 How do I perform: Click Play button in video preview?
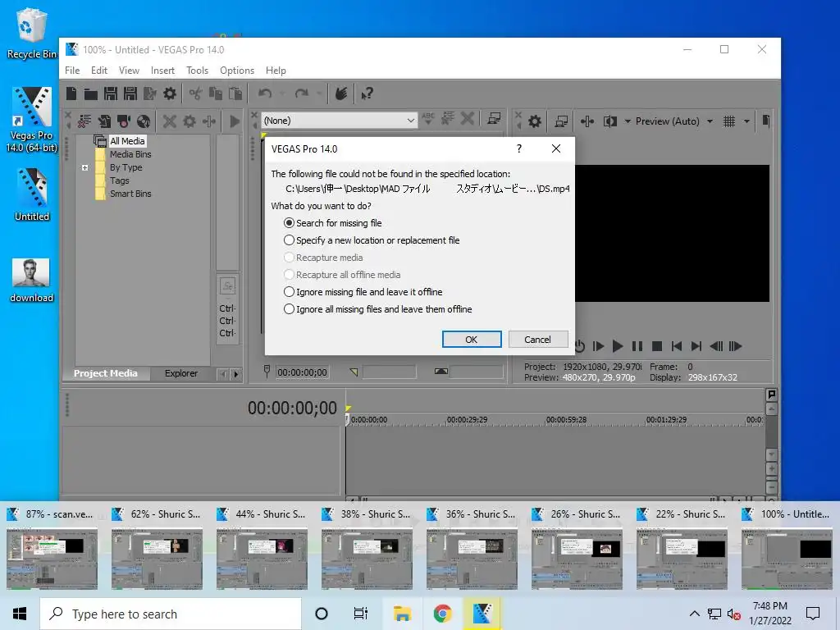[x=617, y=346]
